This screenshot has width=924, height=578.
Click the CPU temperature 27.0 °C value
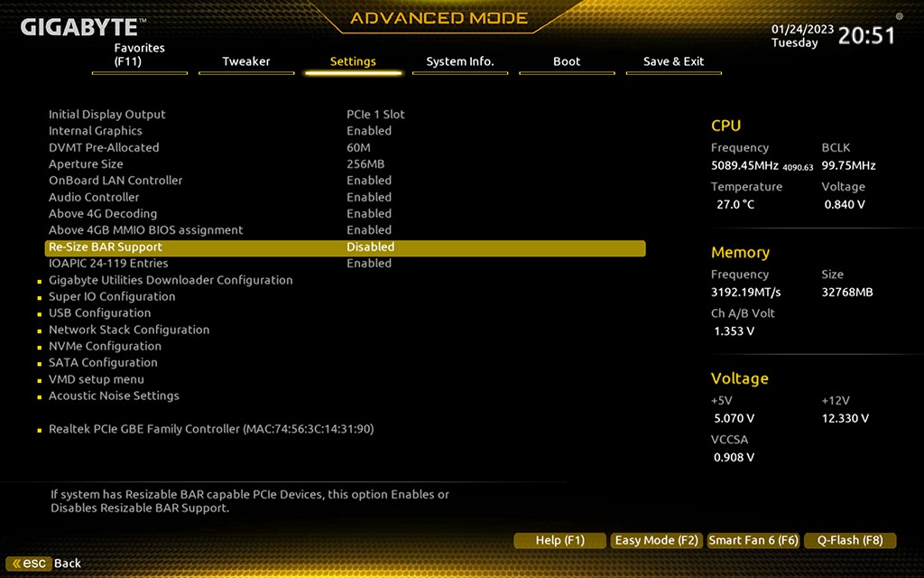pos(735,205)
